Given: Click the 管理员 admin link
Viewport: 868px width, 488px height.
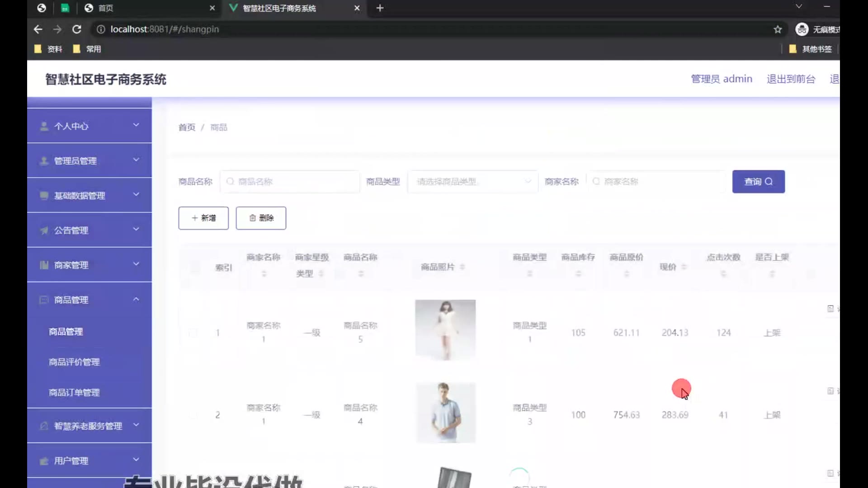Looking at the screenshot, I should pyautogui.click(x=722, y=79).
